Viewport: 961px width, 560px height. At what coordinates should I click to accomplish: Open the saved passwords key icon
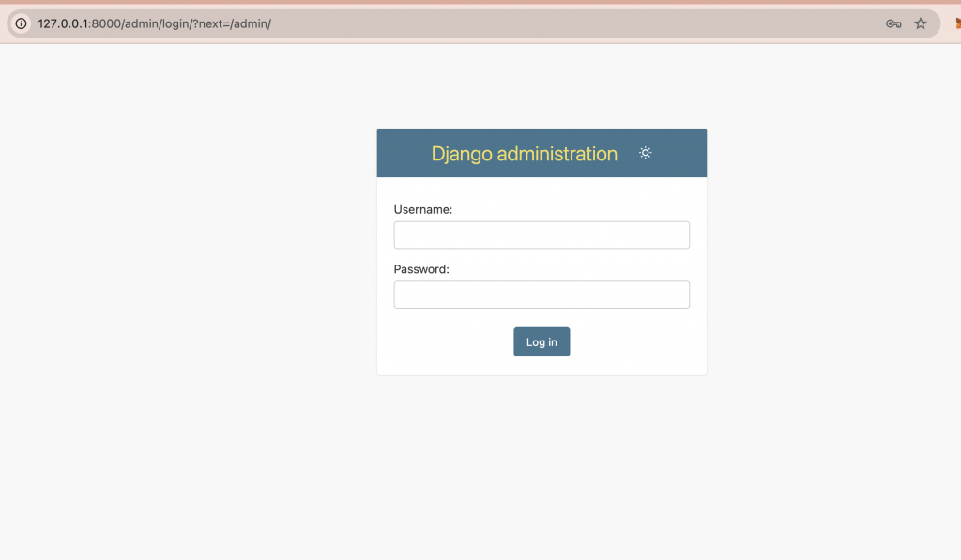(x=893, y=23)
